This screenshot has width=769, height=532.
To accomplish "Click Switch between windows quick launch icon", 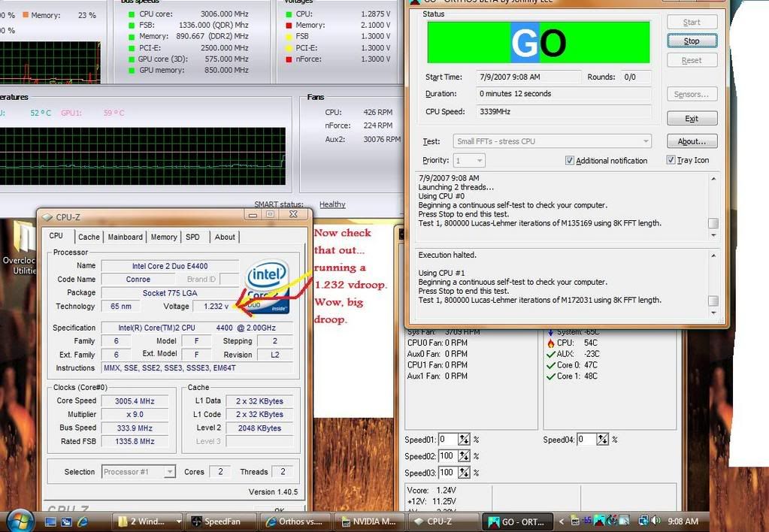I will pos(66,521).
